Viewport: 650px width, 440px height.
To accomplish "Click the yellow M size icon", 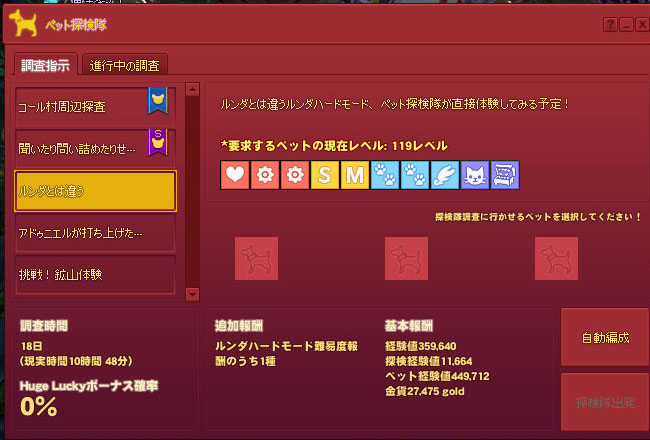I will (355, 175).
